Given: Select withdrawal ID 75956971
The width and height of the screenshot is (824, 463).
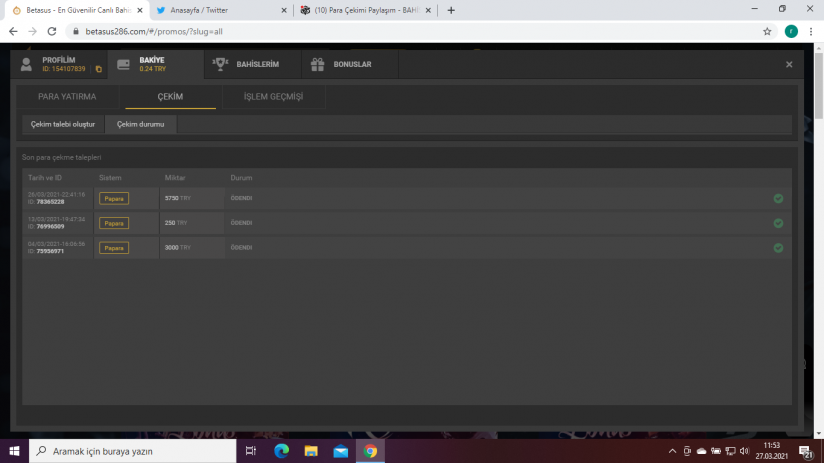Looking at the screenshot, I should point(50,251).
